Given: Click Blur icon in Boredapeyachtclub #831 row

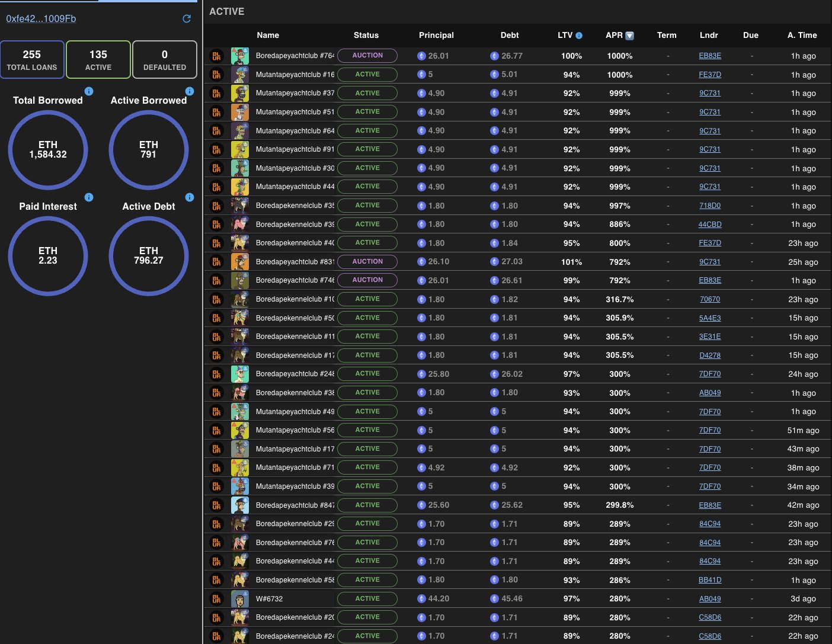Looking at the screenshot, I should [216, 262].
